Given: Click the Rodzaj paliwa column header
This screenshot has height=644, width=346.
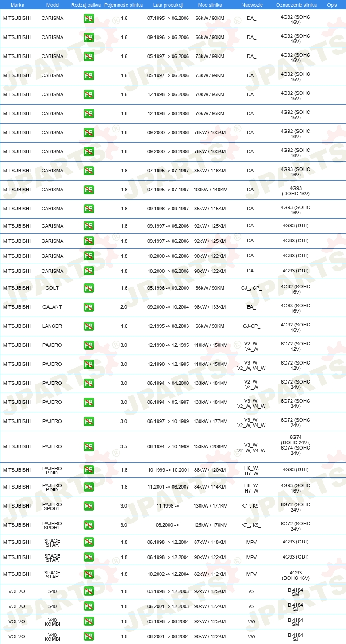Looking at the screenshot, I should (x=86, y=5).
